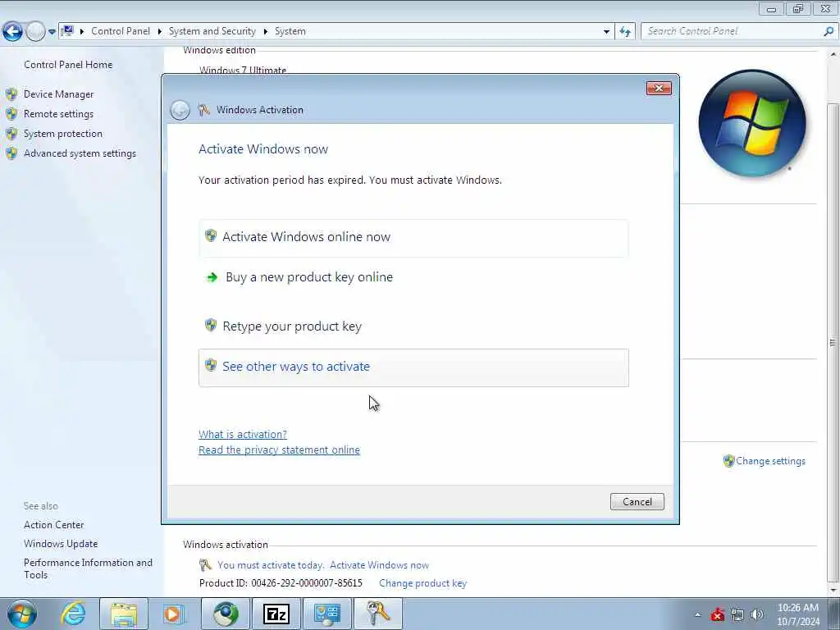Show hidden tray icons arrow

coord(697,615)
